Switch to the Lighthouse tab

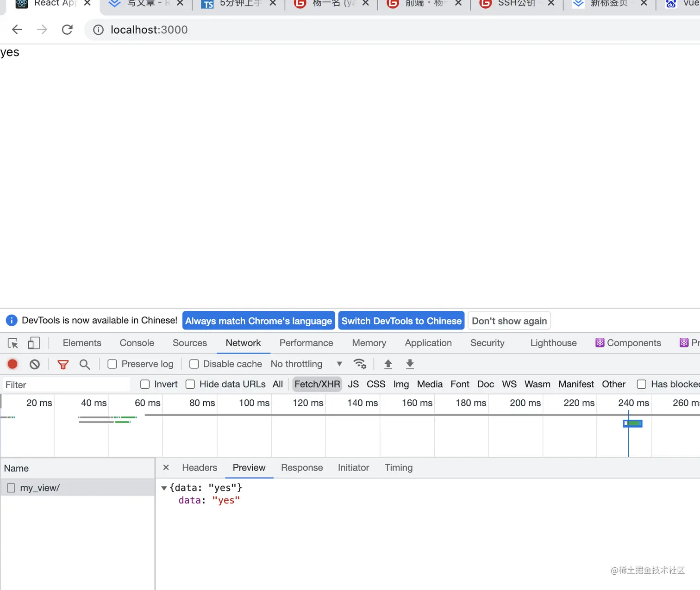click(x=554, y=343)
